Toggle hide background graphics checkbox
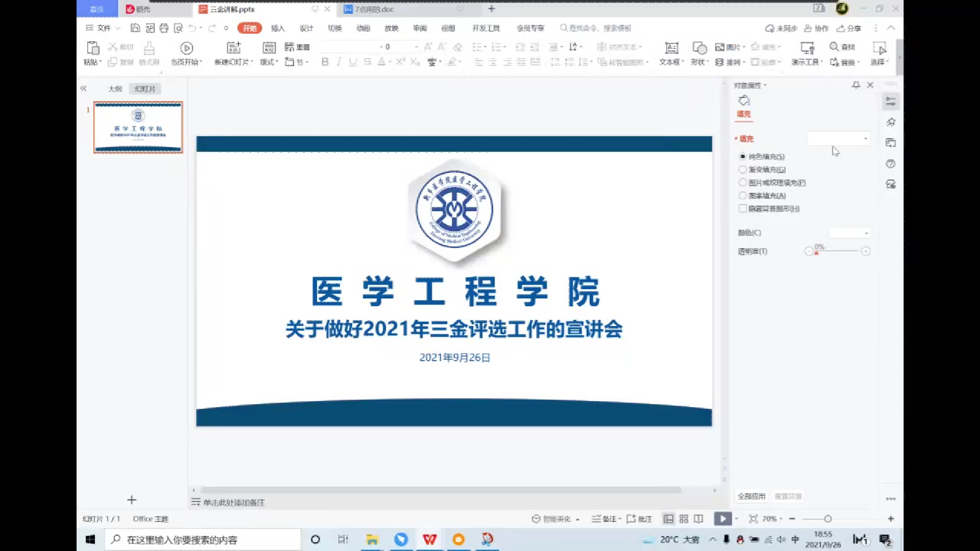 (x=743, y=209)
